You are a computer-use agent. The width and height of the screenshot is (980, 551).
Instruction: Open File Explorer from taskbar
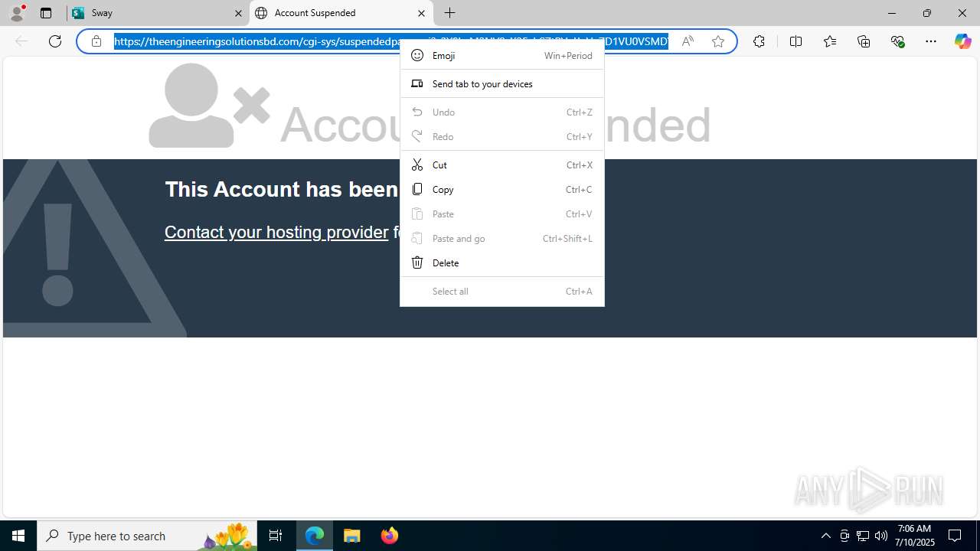[352, 536]
